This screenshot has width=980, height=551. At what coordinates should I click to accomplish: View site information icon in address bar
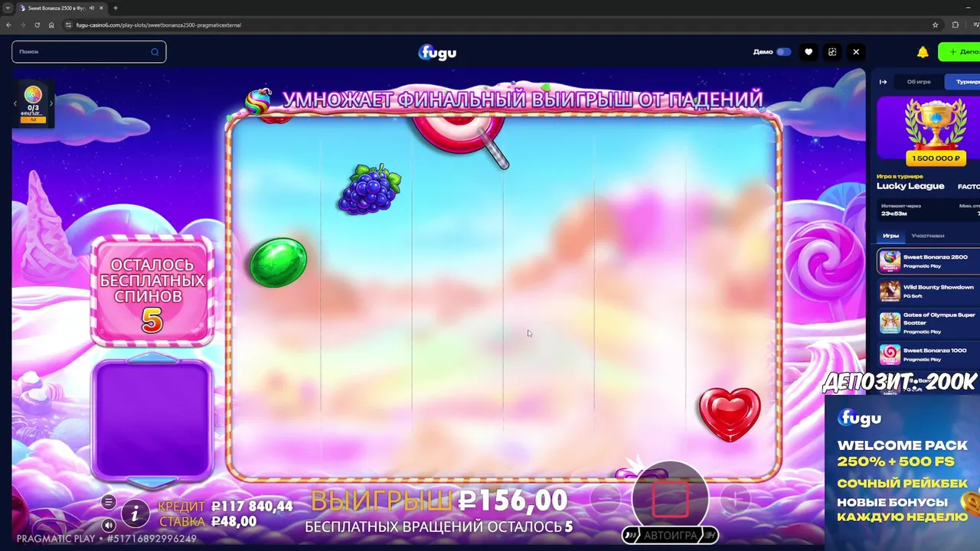(69, 24)
